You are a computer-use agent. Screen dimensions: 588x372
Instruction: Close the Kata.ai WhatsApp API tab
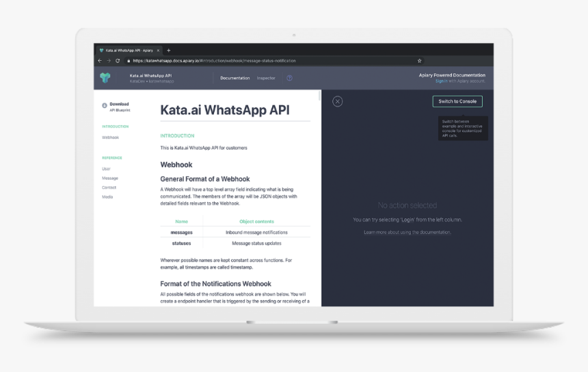click(x=159, y=50)
